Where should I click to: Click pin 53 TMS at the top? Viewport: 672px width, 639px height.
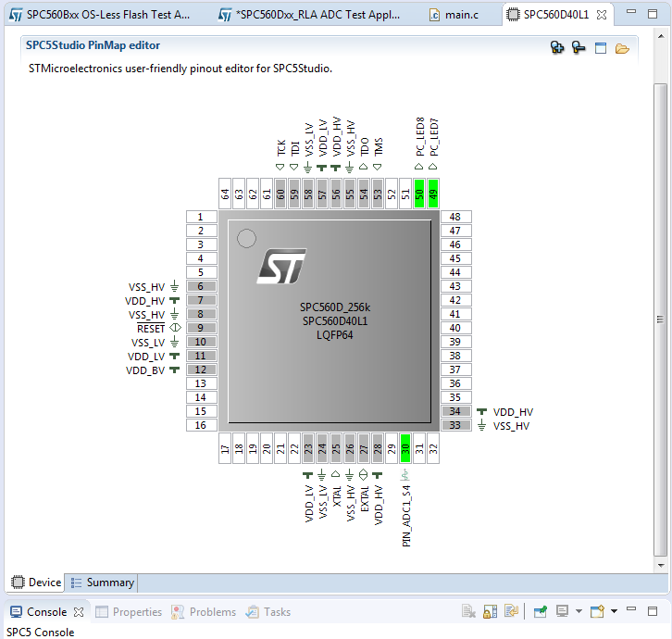tap(378, 194)
